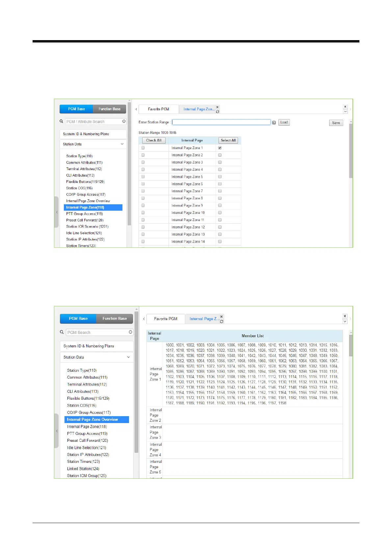Click the Member List column header
Screen dimensions: 392x554
(252, 336)
